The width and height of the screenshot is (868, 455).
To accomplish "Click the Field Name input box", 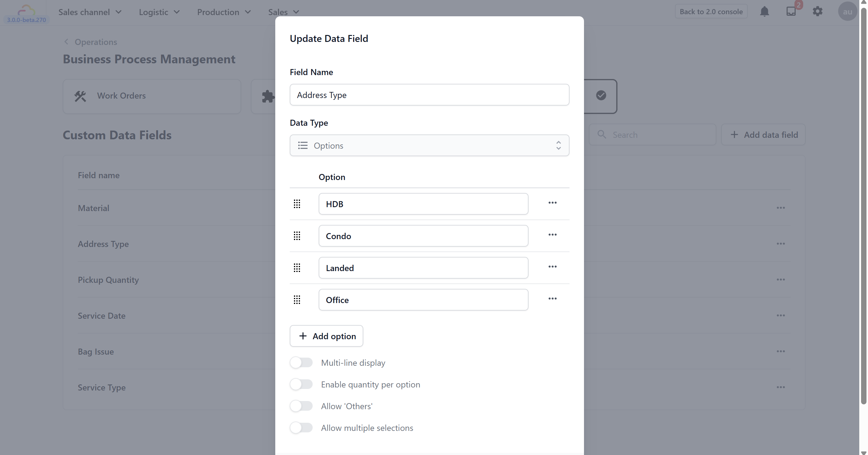I will [x=429, y=95].
